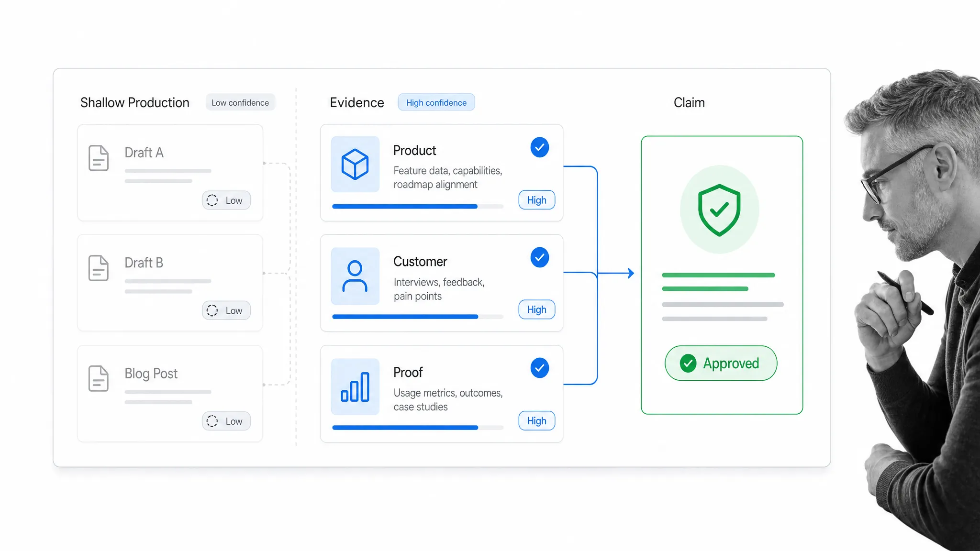
Task: Click the High badge on Product card
Action: [x=537, y=200]
